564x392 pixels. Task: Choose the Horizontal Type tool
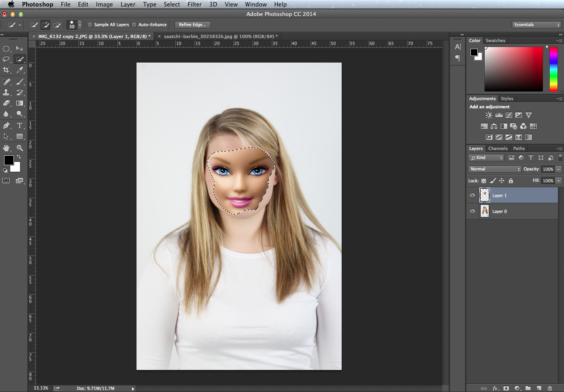click(x=20, y=125)
